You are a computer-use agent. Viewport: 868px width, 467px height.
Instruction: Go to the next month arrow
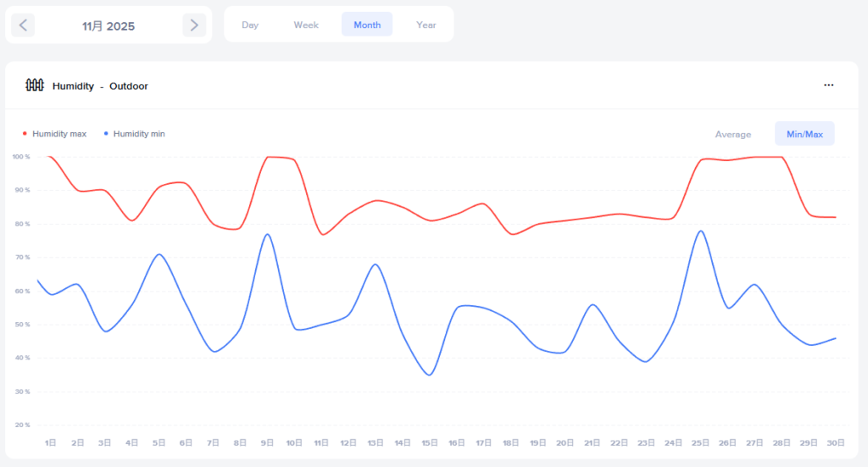194,25
